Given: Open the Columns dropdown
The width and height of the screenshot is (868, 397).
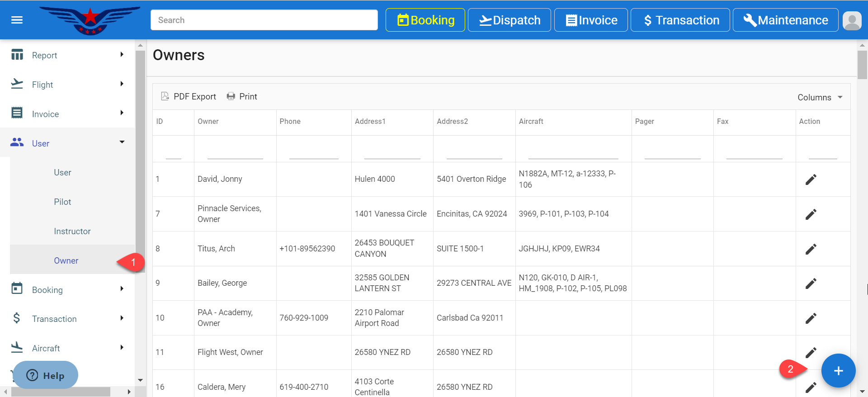Looking at the screenshot, I should coord(820,97).
